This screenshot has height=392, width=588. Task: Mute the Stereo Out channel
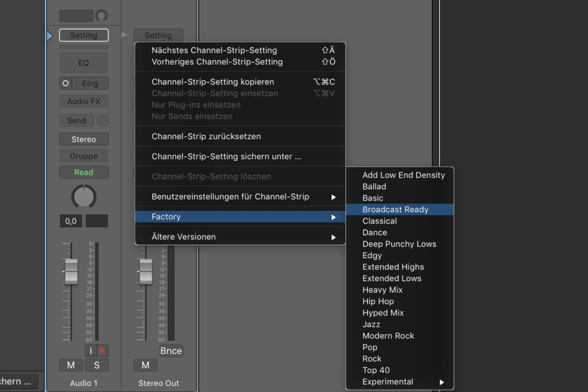pos(145,365)
